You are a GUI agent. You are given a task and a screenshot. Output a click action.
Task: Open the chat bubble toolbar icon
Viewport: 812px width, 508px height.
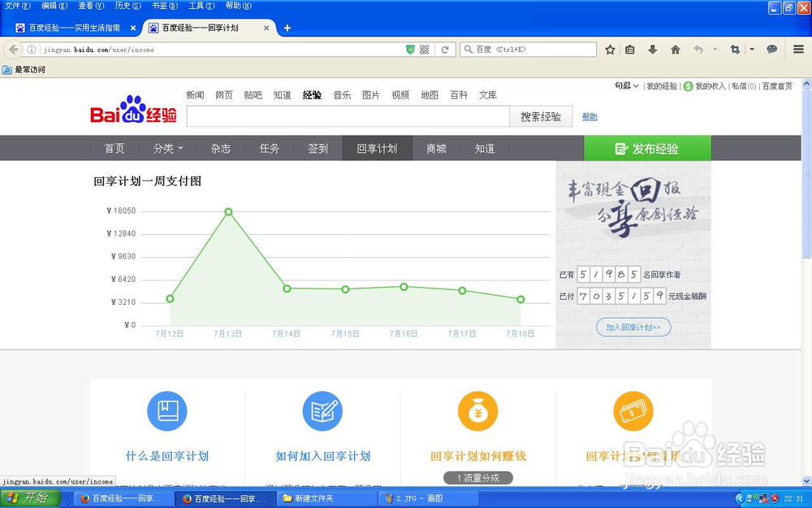[x=771, y=50]
